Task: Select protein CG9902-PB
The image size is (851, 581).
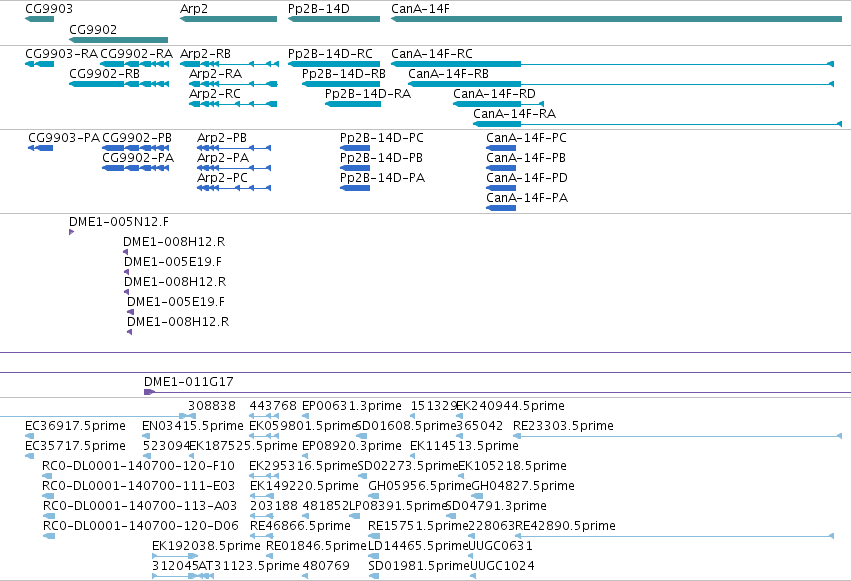Action: 136,148
